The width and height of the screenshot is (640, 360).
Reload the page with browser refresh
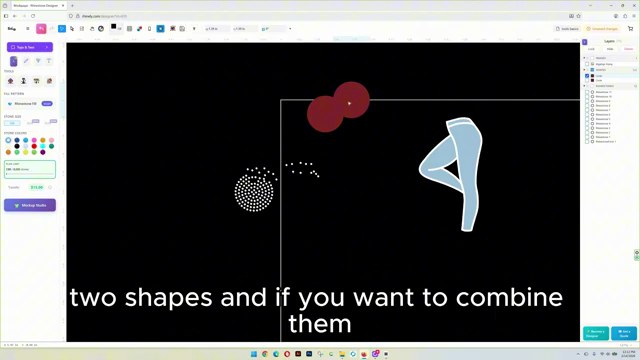33,16
